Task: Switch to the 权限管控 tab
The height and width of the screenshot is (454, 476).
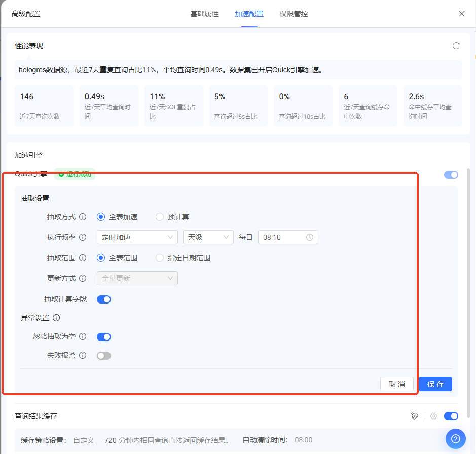Action: (x=294, y=14)
